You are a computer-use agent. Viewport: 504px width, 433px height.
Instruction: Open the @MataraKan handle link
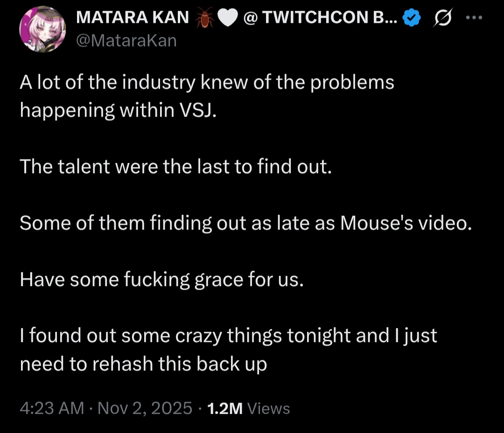(126, 41)
